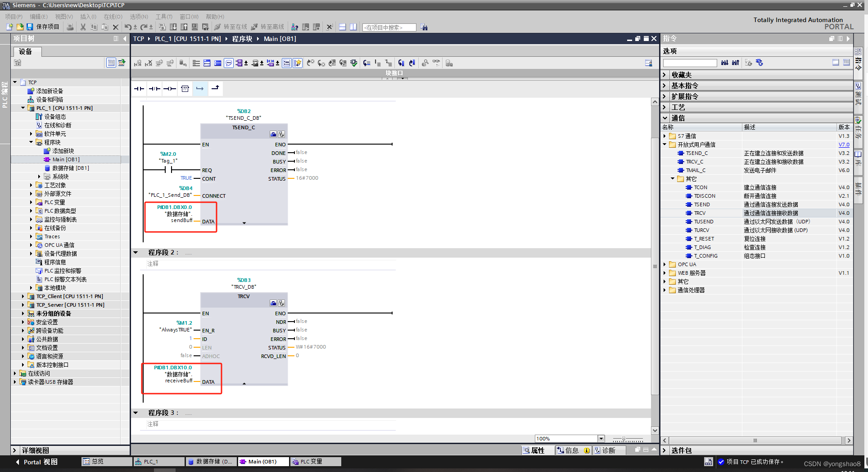Open the 编辑(E) menu
Viewport: 868px width, 472px height.
click(39, 17)
